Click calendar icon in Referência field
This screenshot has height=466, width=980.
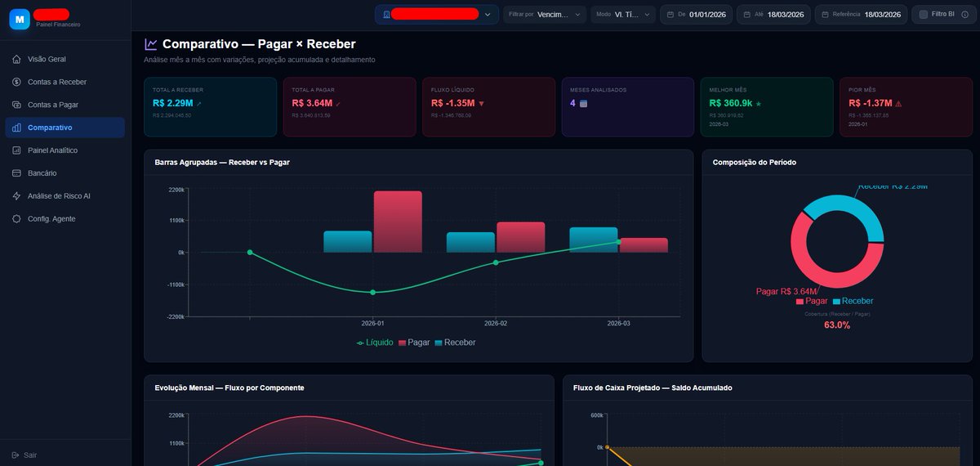(825, 14)
